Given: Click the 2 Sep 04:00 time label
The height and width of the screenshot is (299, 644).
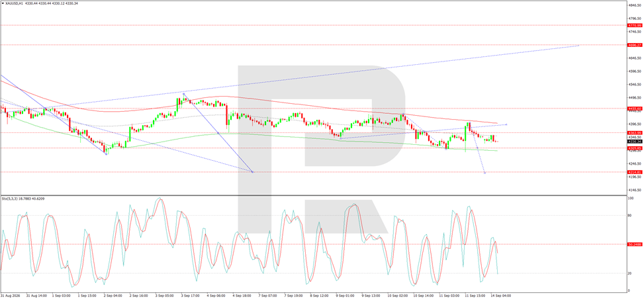Looking at the screenshot, I should pos(113,295).
